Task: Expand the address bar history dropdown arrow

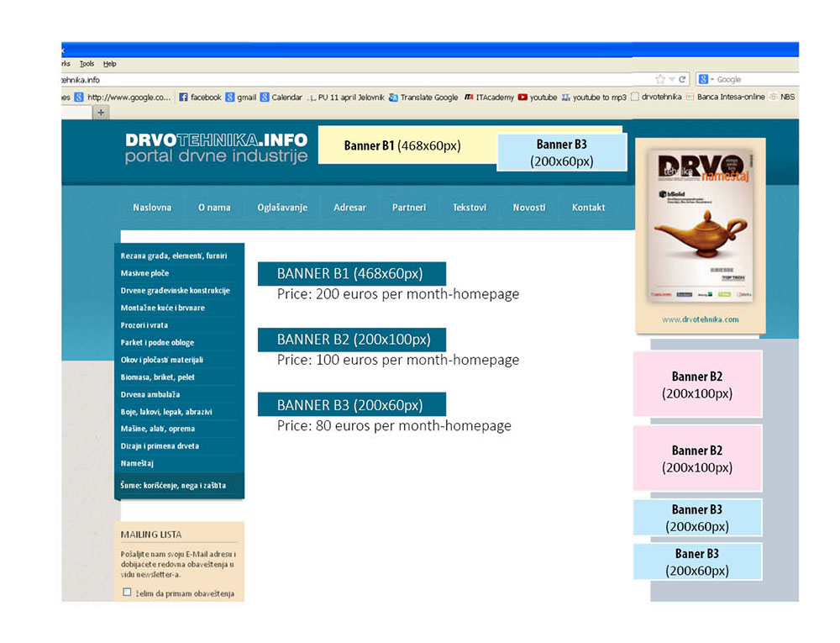Action: pos(671,79)
